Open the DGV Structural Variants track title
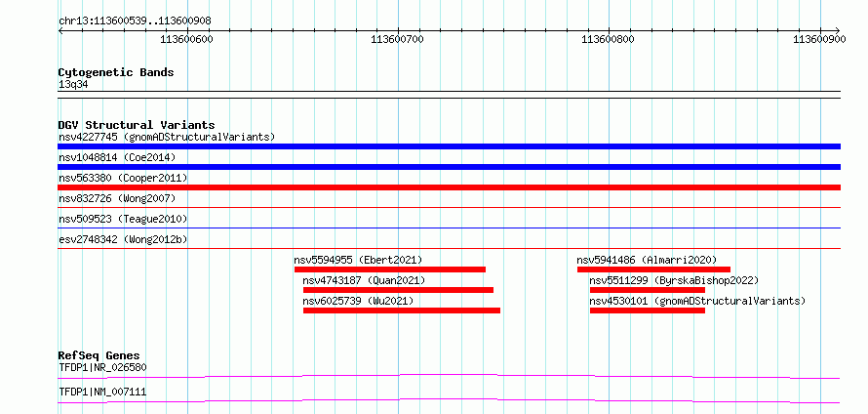 coord(137,125)
